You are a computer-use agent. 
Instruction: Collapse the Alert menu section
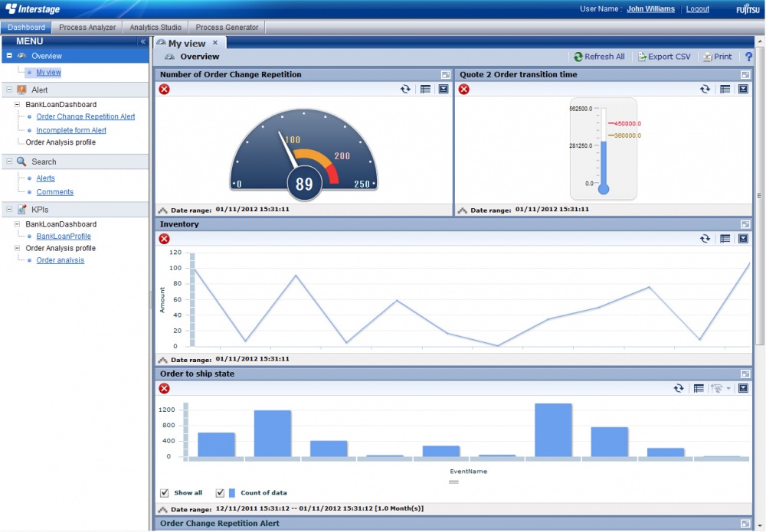coord(9,90)
